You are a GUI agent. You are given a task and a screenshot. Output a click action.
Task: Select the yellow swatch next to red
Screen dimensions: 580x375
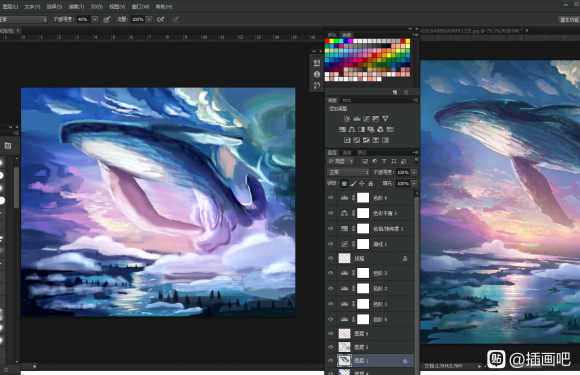tap(332, 41)
